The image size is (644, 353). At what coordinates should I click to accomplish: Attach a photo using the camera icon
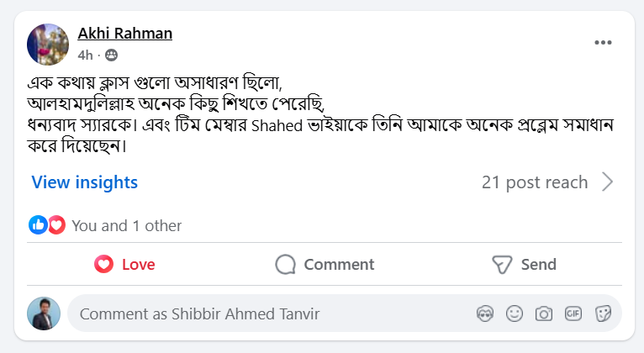[x=544, y=313]
